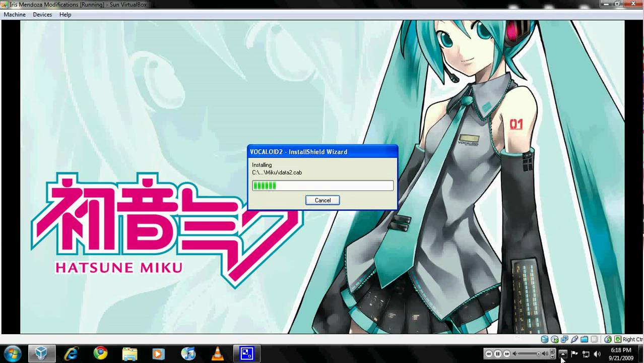This screenshot has width=644, height=363.
Task: Click the Right Ctrl host key label
Action: click(633, 339)
